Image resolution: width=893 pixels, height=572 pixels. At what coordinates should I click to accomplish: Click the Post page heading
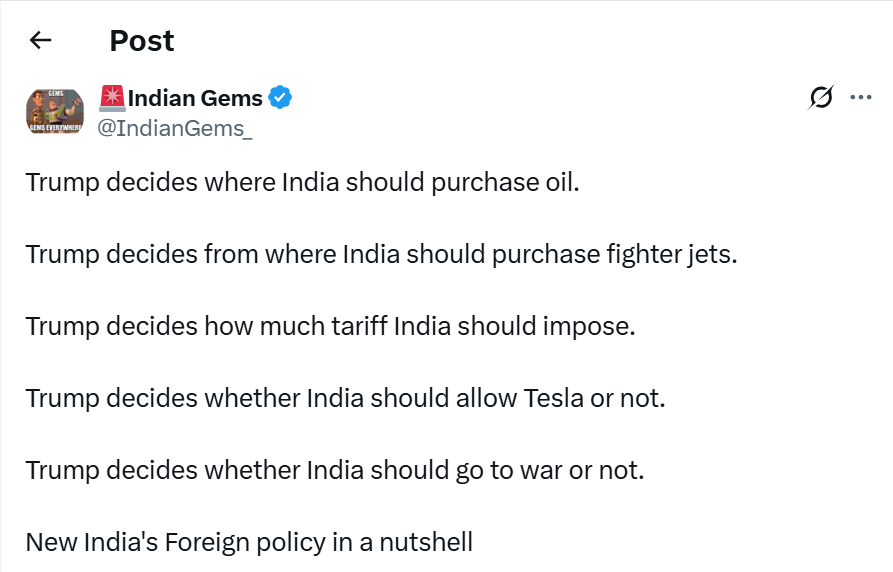tap(141, 41)
